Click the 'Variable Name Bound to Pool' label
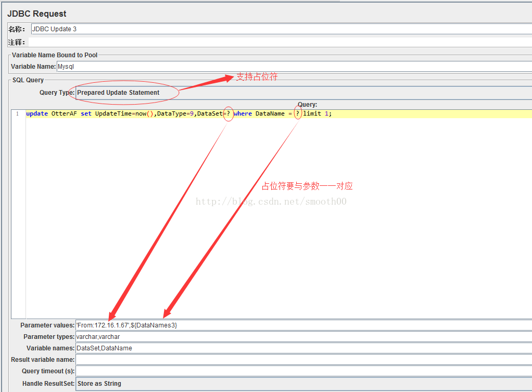The image size is (532, 392). tap(55, 55)
